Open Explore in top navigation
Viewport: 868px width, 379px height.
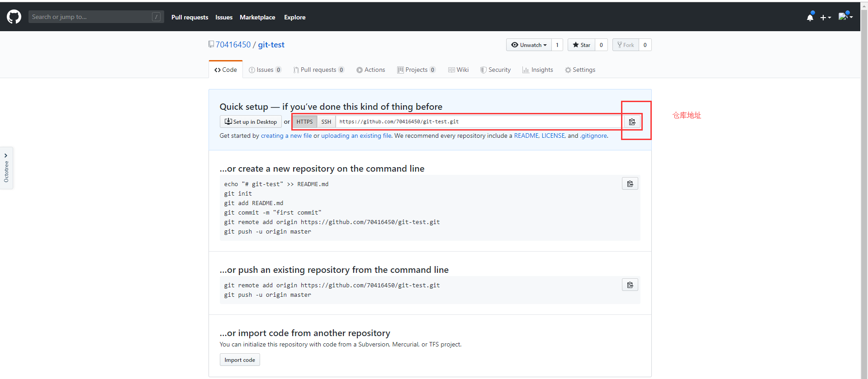tap(294, 17)
